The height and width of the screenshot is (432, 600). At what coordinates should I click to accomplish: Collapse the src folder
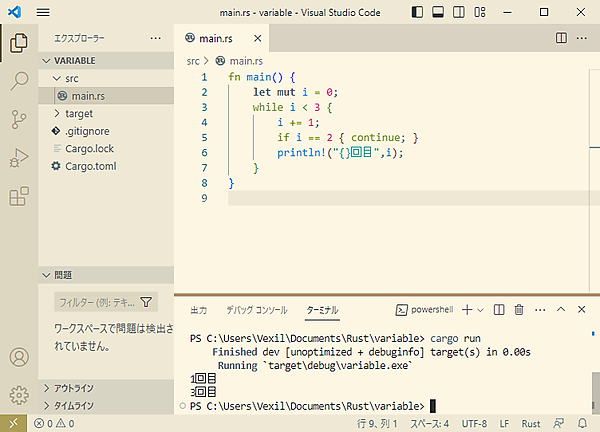tap(72, 77)
